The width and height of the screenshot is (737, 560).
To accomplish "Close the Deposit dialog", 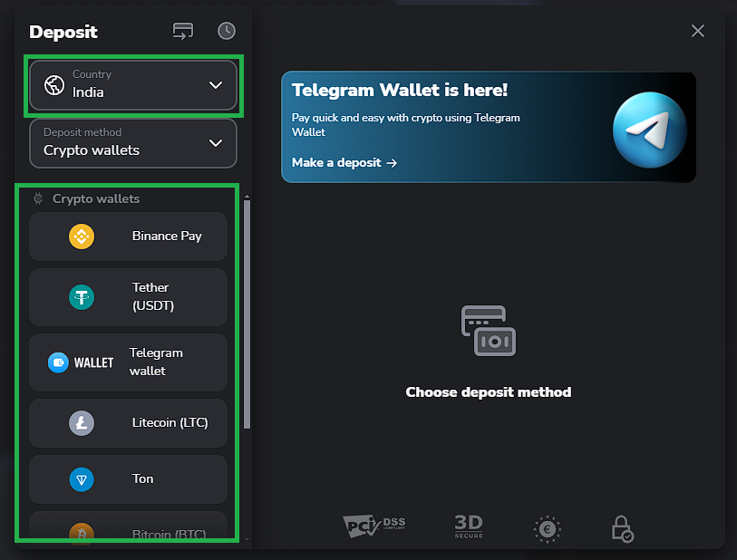I will point(698,31).
